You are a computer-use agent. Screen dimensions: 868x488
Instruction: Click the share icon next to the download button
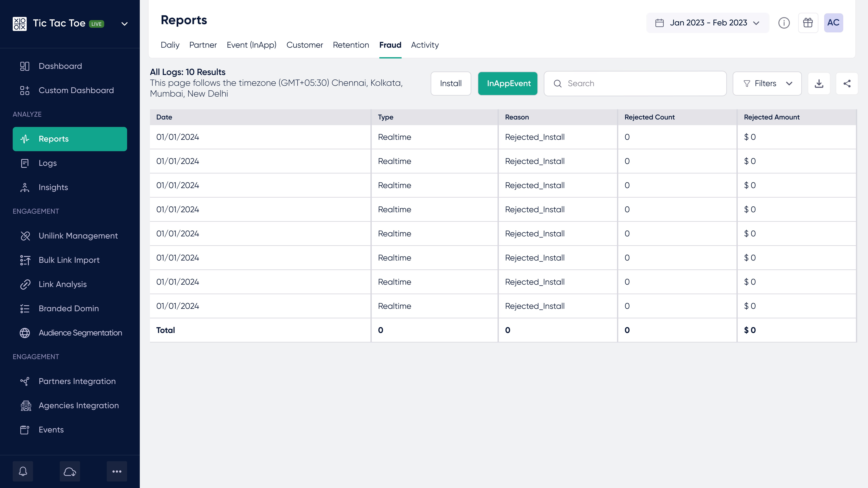pyautogui.click(x=847, y=84)
